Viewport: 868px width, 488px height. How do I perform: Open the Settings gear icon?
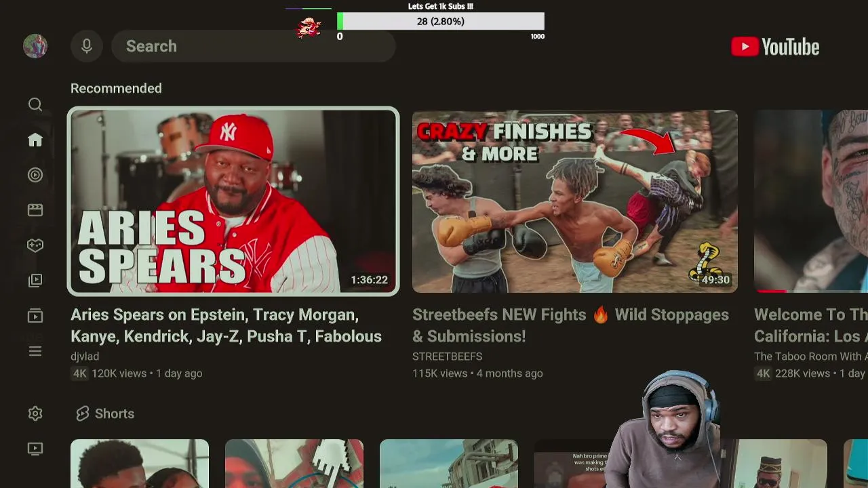pyautogui.click(x=35, y=413)
